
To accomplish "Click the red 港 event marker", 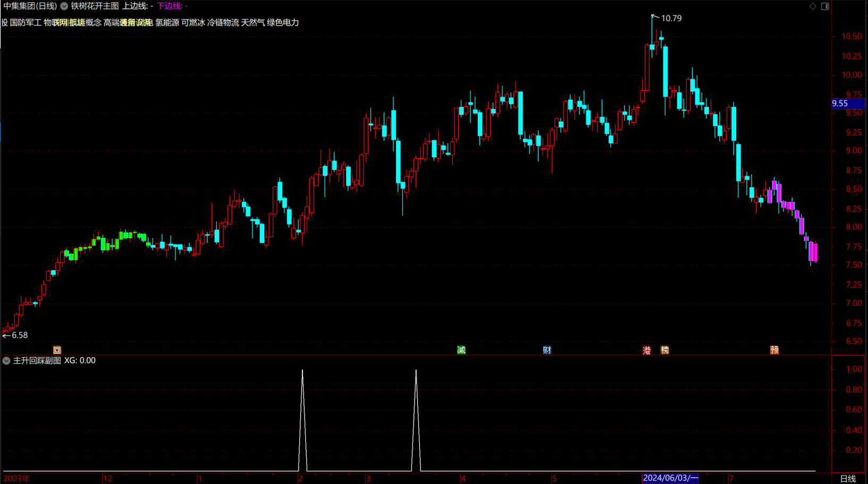I will 647,350.
